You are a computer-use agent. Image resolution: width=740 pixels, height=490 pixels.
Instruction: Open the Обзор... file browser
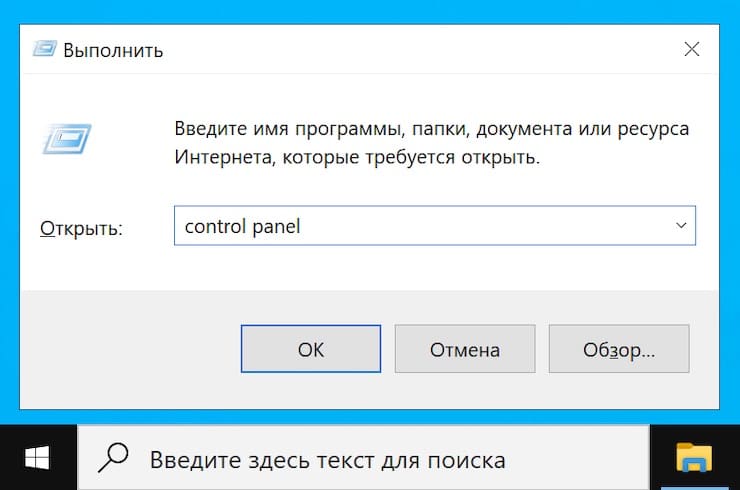coord(618,350)
